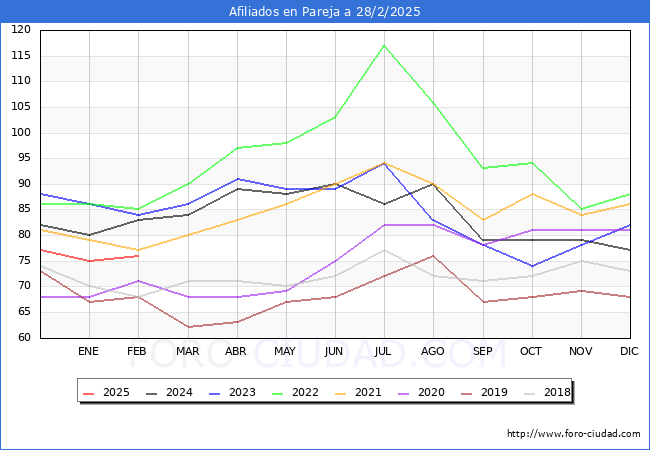The height and width of the screenshot is (450, 650).
Task: Select the '2018' legend label
Action: click(557, 392)
